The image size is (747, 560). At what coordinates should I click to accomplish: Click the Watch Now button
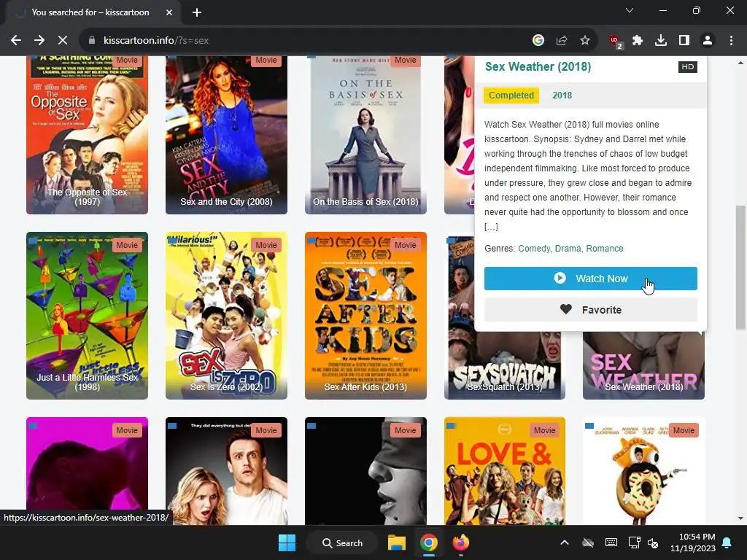coord(591,279)
